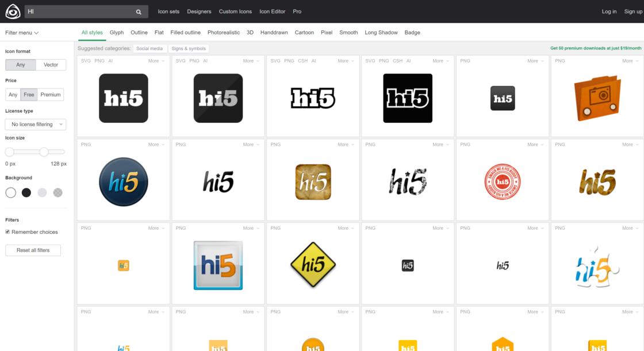Screen dimensions: 644x351
Task: Select the brown parchment square hi5 icon
Action: pyautogui.click(x=313, y=182)
